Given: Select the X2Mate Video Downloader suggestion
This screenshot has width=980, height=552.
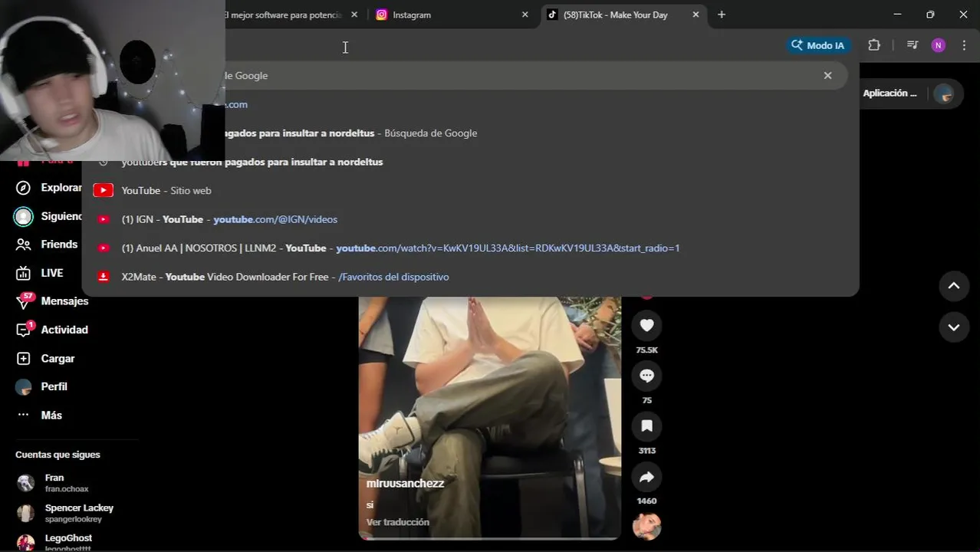Looking at the screenshot, I should click(470, 277).
